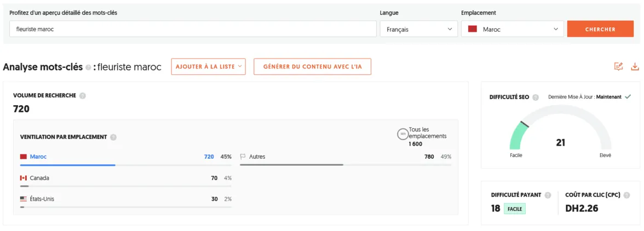Click the Tous les emplacements circle icon
Viewport: 644px width, 231px height.
click(403, 134)
